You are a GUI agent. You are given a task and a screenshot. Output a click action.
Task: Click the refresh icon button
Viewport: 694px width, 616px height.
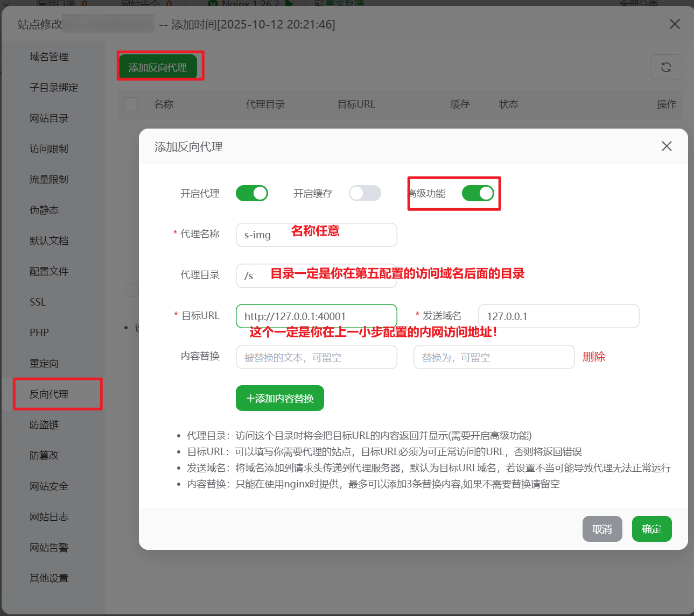point(666,67)
